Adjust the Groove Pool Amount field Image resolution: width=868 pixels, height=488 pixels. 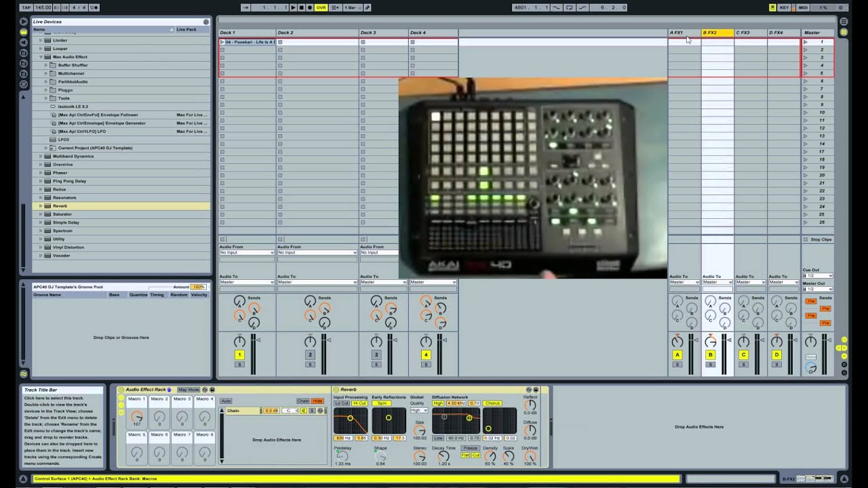pos(198,287)
